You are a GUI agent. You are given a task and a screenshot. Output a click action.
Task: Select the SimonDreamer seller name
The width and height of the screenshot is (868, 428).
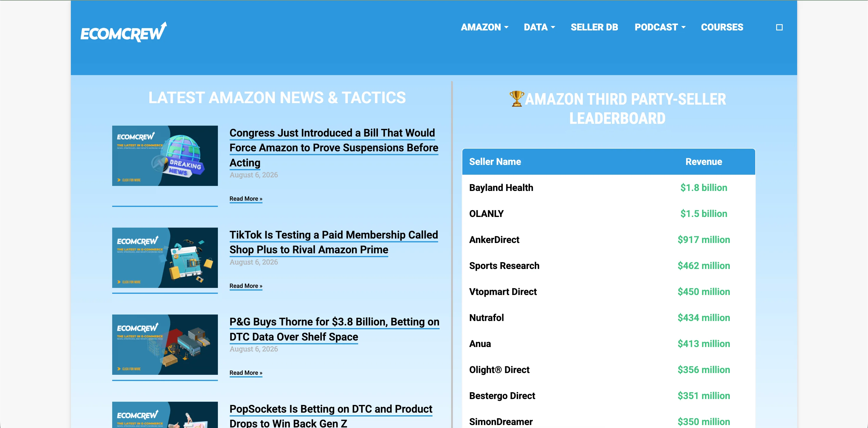(x=501, y=421)
